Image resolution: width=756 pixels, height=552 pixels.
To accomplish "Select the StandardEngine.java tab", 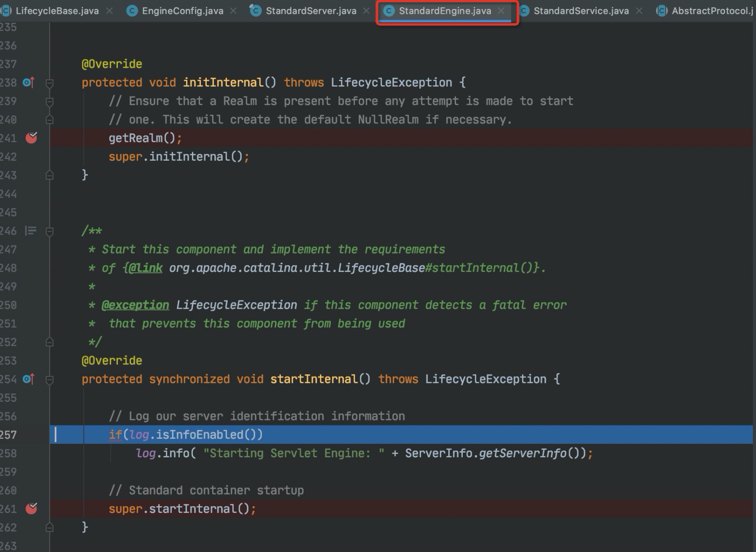I will pyautogui.click(x=445, y=11).
